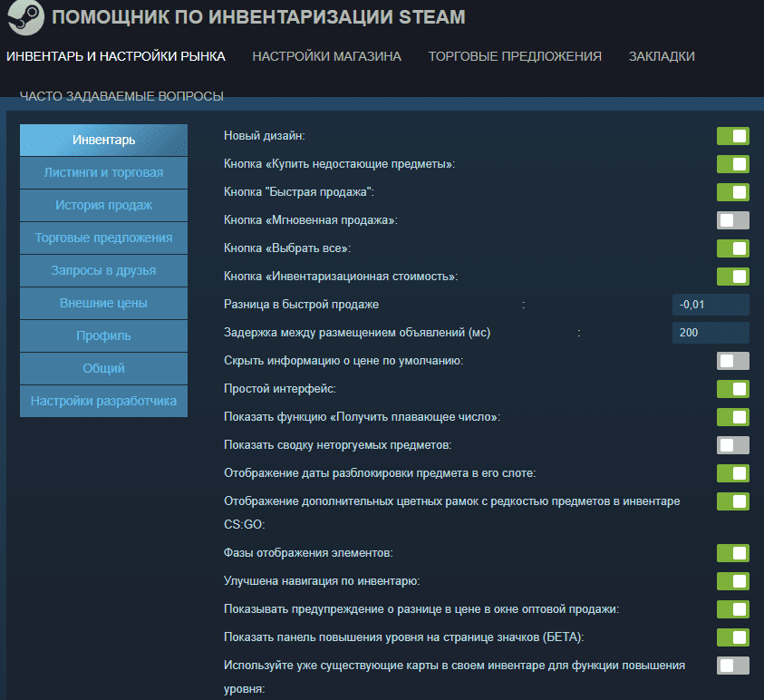Select «Листинги и торговая» in sidebar
This screenshot has height=700, width=764.
click(x=103, y=172)
